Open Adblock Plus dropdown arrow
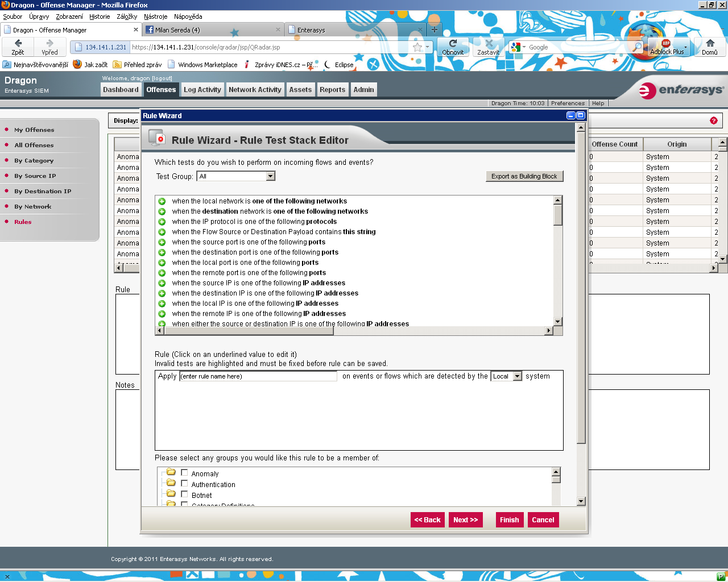Viewport: 728px width, 582px height. tap(686, 47)
